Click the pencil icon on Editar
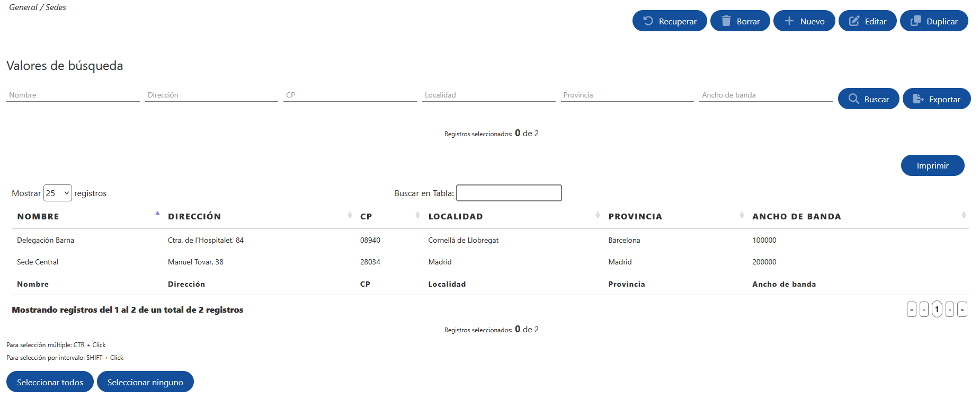This screenshot has height=398, width=980. pyautogui.click(x=854, y=21)
